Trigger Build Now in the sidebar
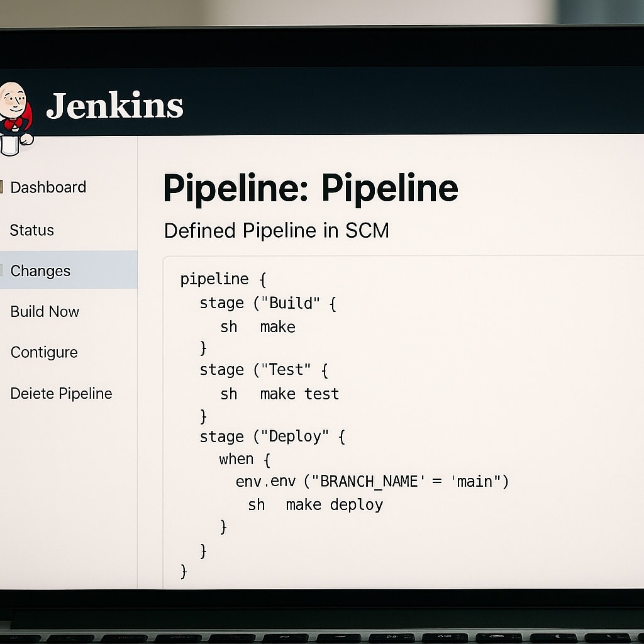The image size is (644, 644). (x=45, y=311)
